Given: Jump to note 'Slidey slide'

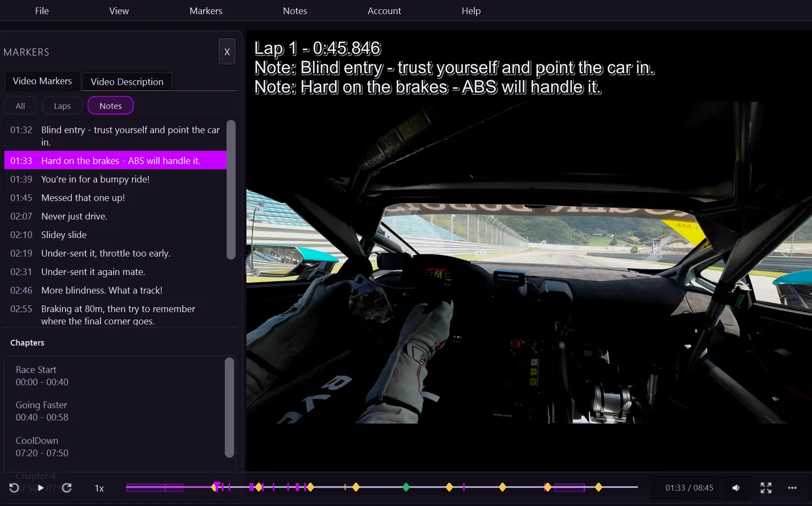Looking at the screenshot, I should tap(115, 235).
